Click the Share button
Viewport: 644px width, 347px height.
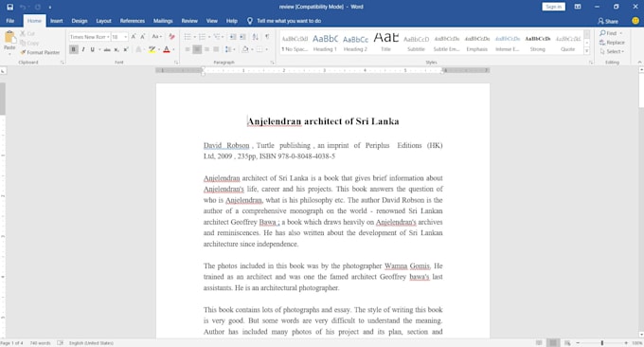[608, 21]
